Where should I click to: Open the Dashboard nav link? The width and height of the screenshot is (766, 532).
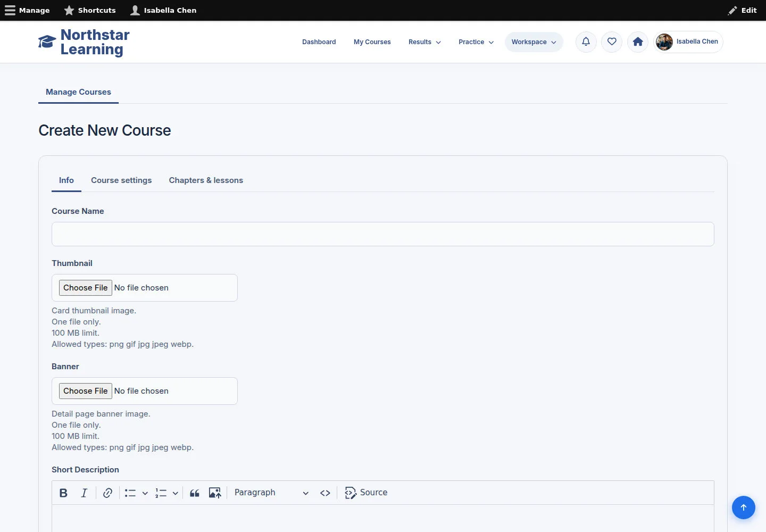[319, 42]
